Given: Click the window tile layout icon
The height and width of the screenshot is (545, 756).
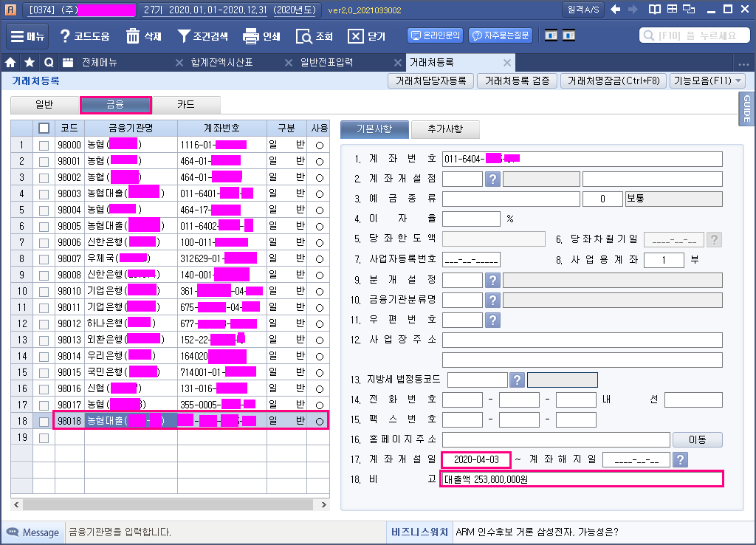Looking at the screenshot, I should click(x=672, y=9).
